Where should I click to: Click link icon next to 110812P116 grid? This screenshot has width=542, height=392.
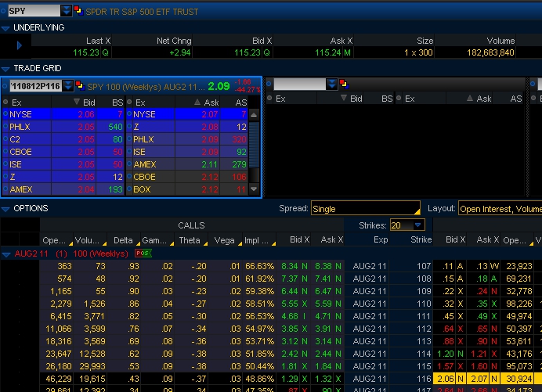[80, 85]
